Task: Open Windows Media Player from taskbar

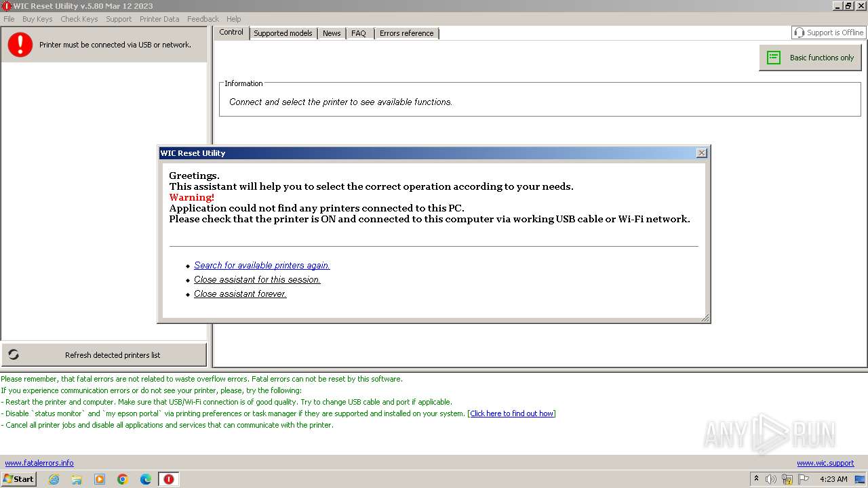Action: coord(100,479)
